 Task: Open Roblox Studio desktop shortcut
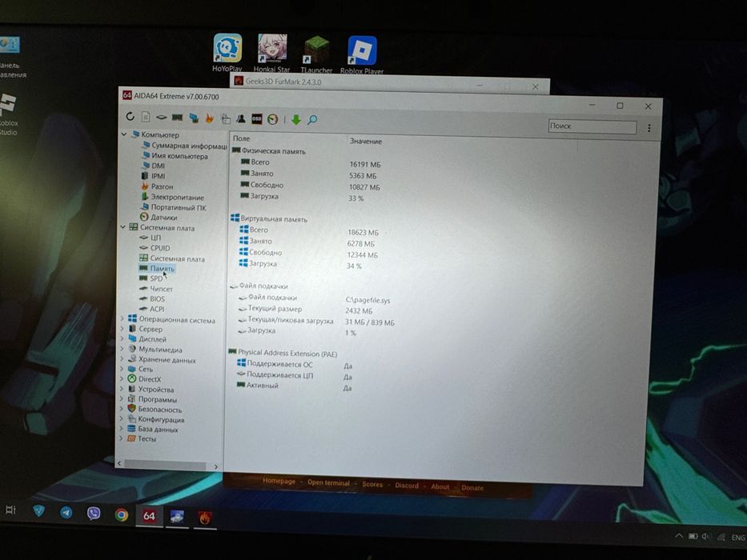8,114
